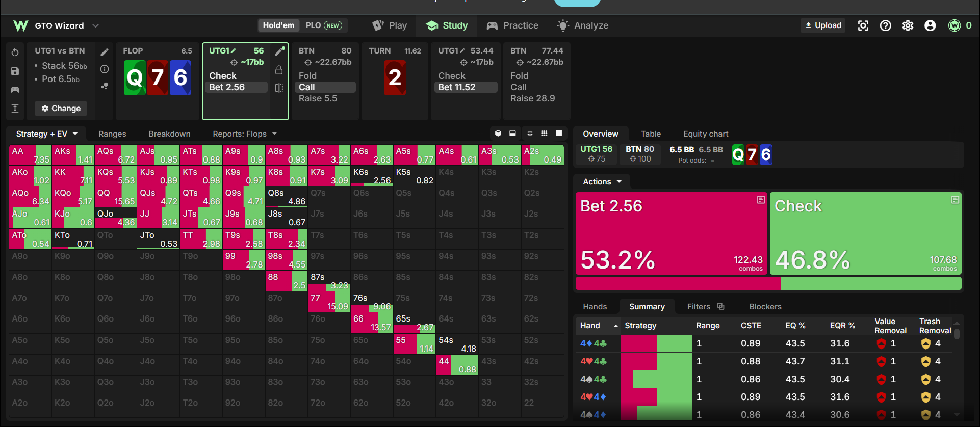The height and width of the screenshot is (427, 980).
Task: Open the Reports: Flops dropdown
Action: click(x=245, y=134)
